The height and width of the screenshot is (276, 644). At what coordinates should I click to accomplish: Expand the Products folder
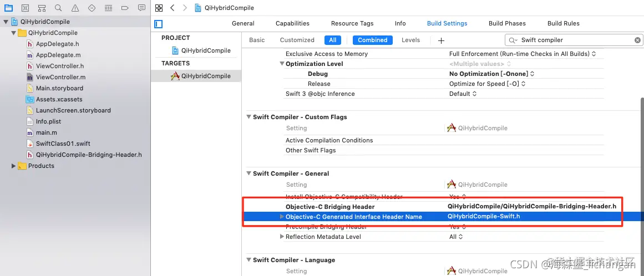pos(13,166)
